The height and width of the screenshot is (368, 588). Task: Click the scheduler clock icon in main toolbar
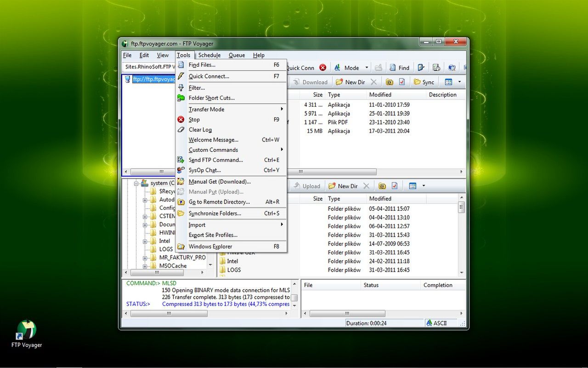436,68
